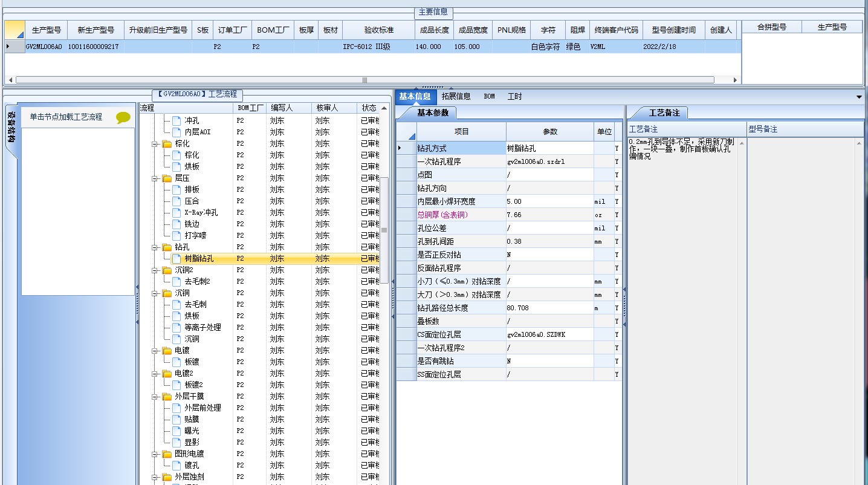868x485 pixels.
Task: Click the document icon beside 内层AOI
Action: point(177,132)
